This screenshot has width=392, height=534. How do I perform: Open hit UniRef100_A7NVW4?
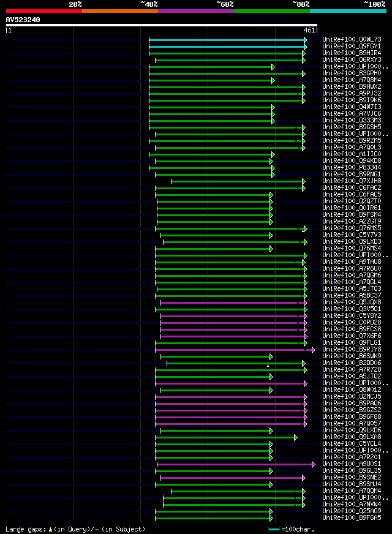click(x=352, y=505)
